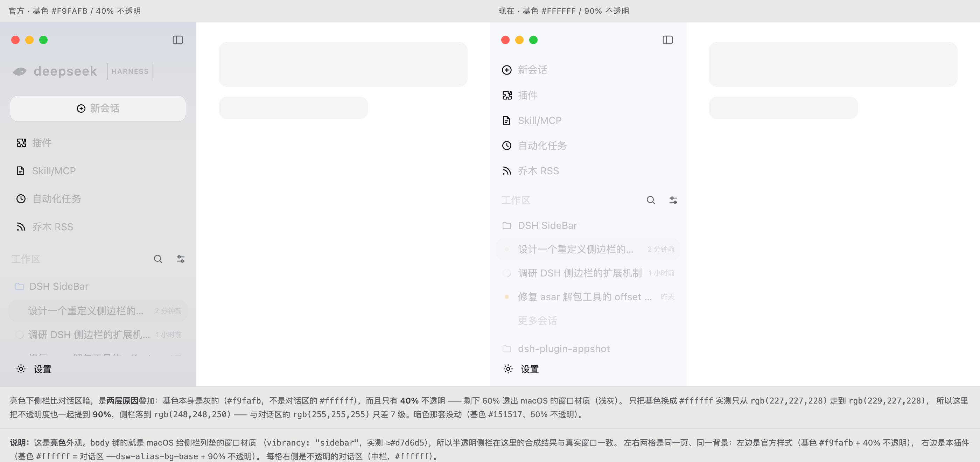This screenshot has width=980, height=462.
Task: Select 修复 asar 解包工具的 offset chat
Action: click(588, 296)
